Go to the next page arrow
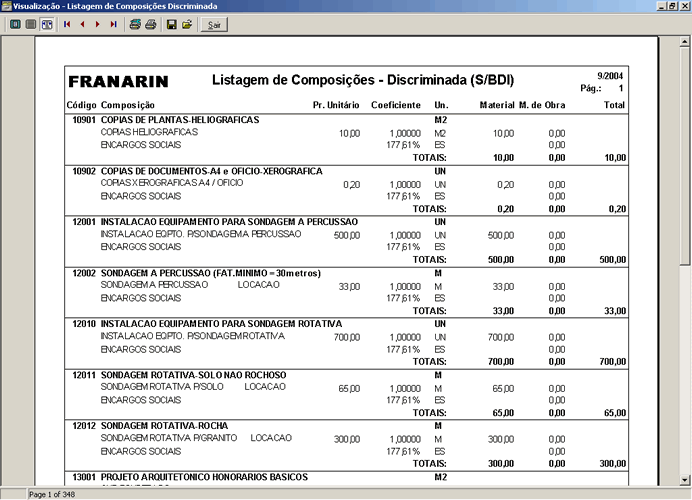692x500 pixels. 98,24
